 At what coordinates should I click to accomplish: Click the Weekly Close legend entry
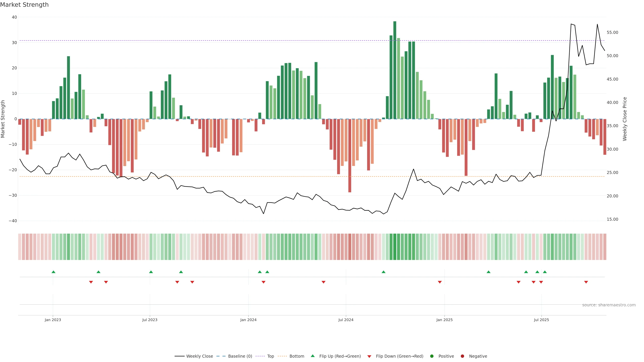click(199, 356)
